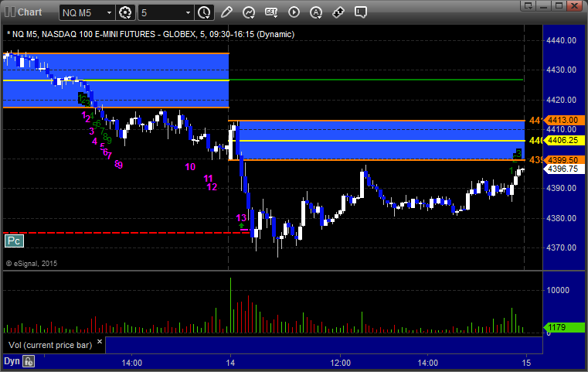Minimize the chart window
The width and height of the screenshot is (588, 372).
(544, 5)
